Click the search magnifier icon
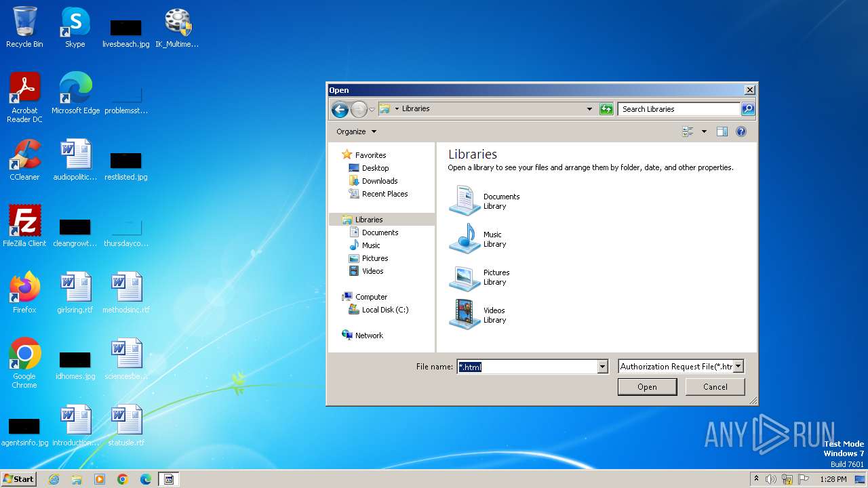Image resolution: width=868 pixels, height=488 pixels. pos(747,109)
